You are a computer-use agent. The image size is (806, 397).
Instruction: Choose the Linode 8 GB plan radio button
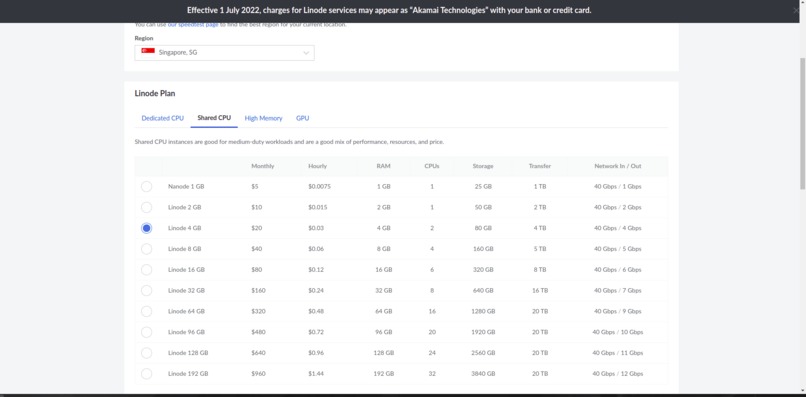pyautogui.click(x=146, y=249)
